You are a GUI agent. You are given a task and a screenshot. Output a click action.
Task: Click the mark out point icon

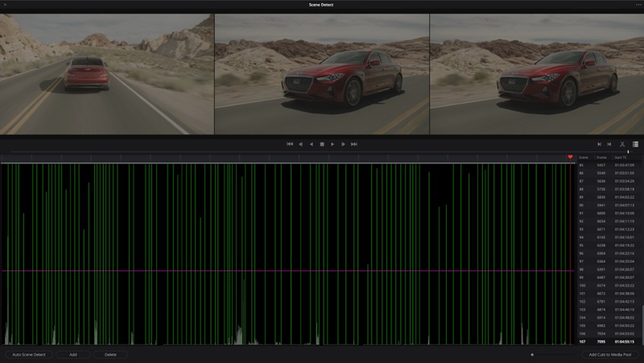[609, 144]
